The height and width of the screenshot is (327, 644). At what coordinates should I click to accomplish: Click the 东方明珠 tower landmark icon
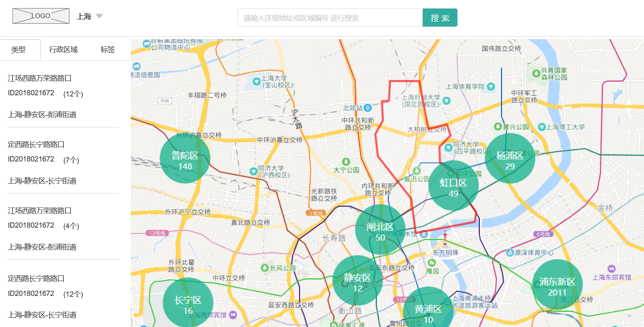(445, 238)
